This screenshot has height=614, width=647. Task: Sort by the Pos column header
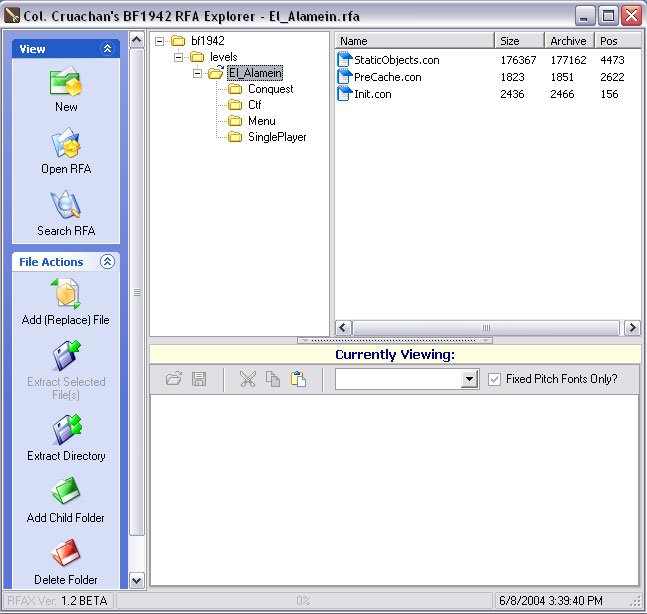tap(618, 41)
